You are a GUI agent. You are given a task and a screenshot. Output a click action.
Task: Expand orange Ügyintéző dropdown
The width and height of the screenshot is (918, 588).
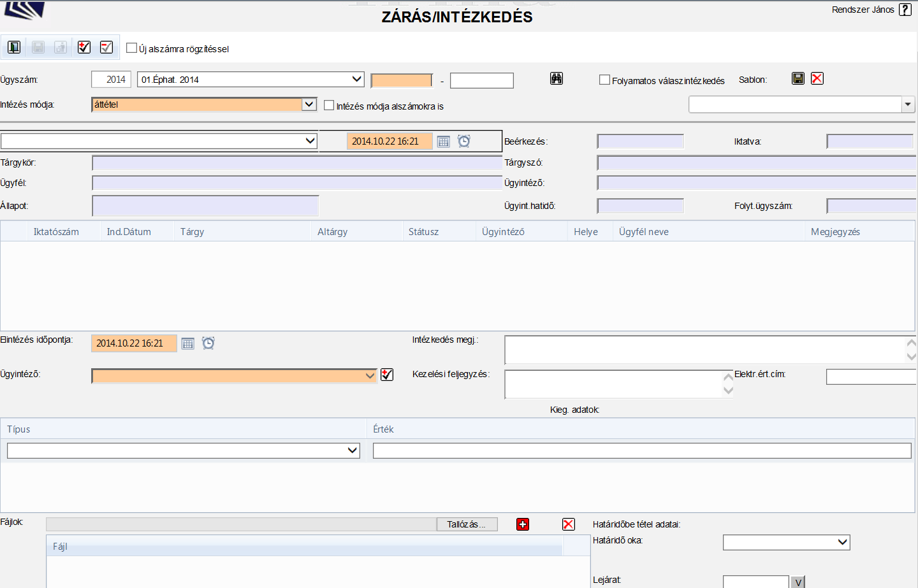click(370, 376)
